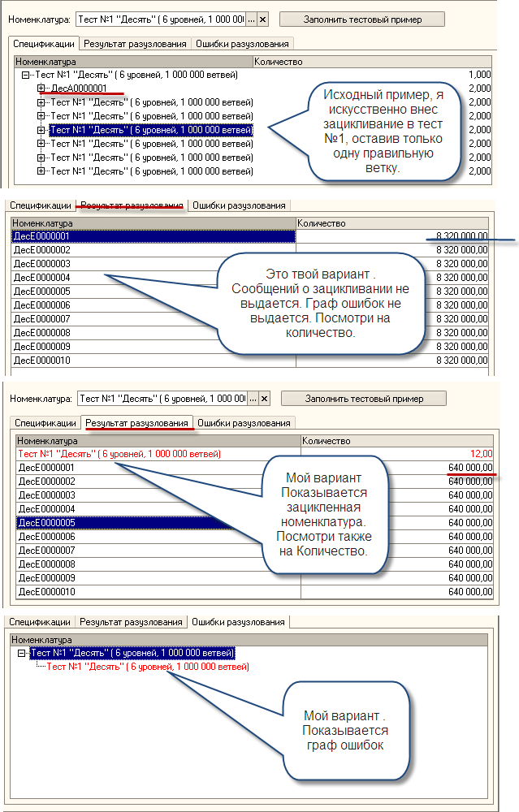This screenshot has height=812, width=519.
Task: Open Ошибки разузлования tab above the 8 320 000,00 table
Action: click(239, 205)
